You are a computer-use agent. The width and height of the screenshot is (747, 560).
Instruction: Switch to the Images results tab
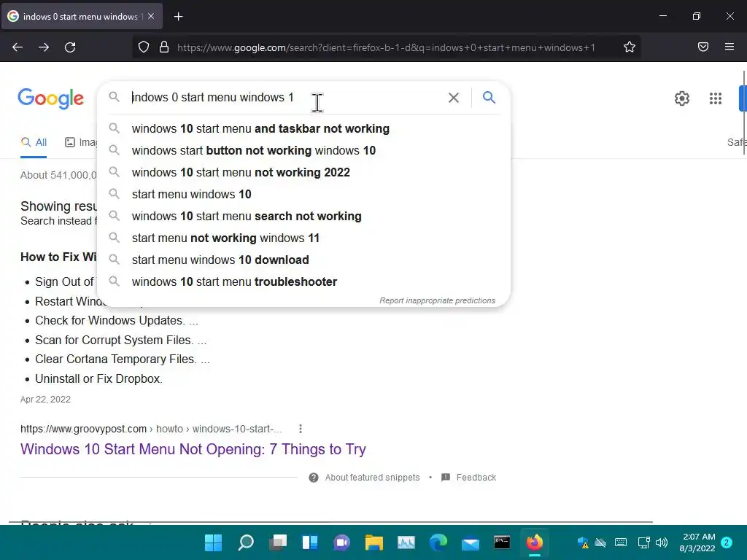81,142
